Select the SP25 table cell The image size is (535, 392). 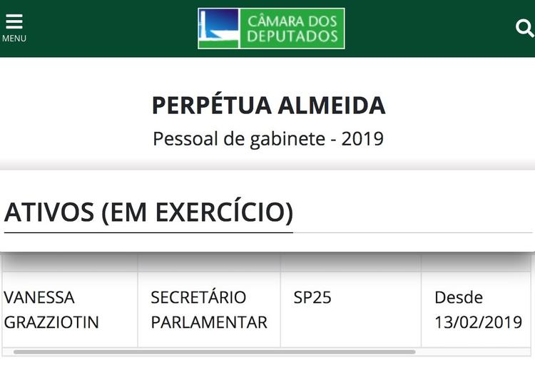click(312, 297)
